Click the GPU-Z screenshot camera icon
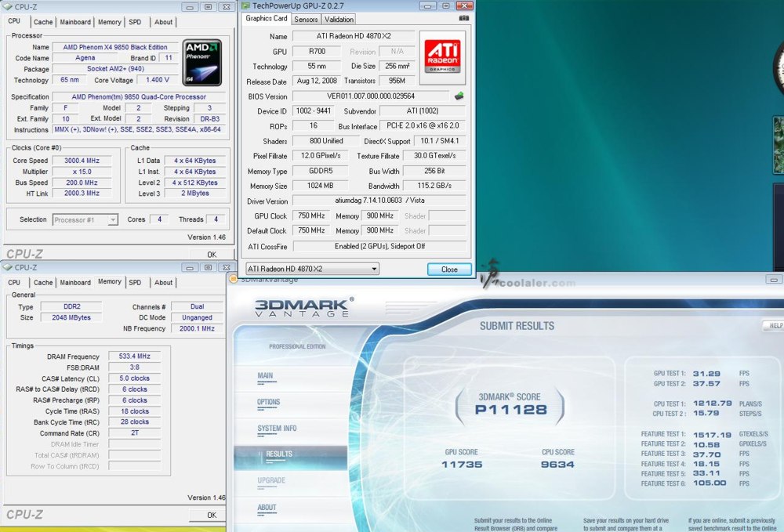Image resolution: width=784 pixels, height=532 pixels. coord(464,19)
